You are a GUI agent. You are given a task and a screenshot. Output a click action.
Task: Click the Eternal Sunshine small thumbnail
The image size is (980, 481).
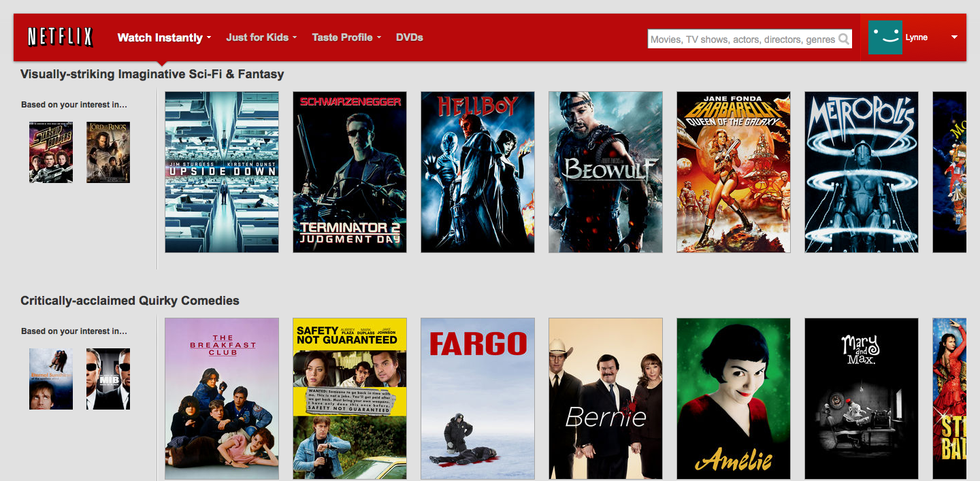(x=51, y=379)
